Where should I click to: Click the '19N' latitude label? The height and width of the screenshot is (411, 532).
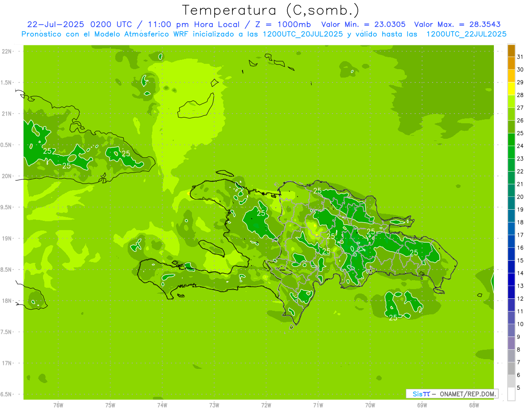[x=7, y=239]
